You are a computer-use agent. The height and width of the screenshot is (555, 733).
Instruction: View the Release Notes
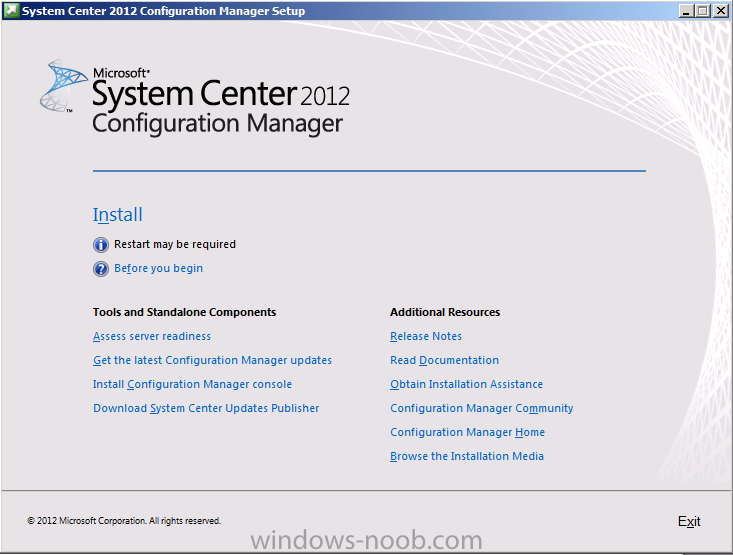[x=426, y=336]
